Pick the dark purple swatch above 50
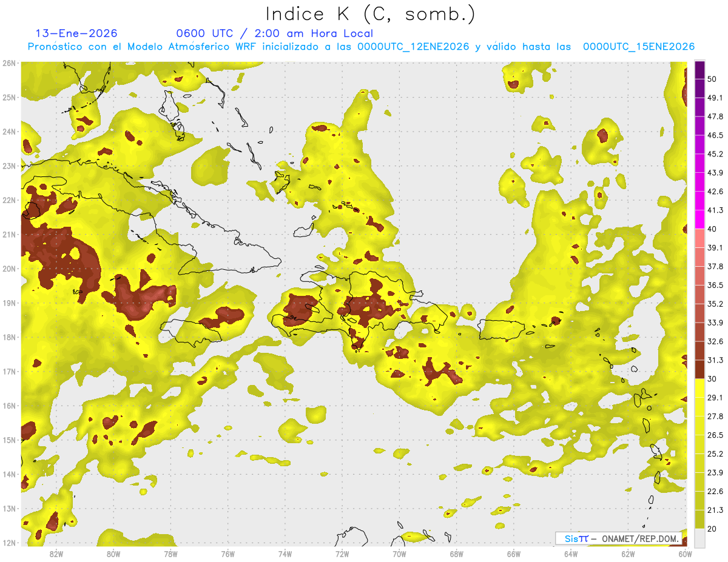Viewport: 728px width, 562px height. click(x=699, y=70)
